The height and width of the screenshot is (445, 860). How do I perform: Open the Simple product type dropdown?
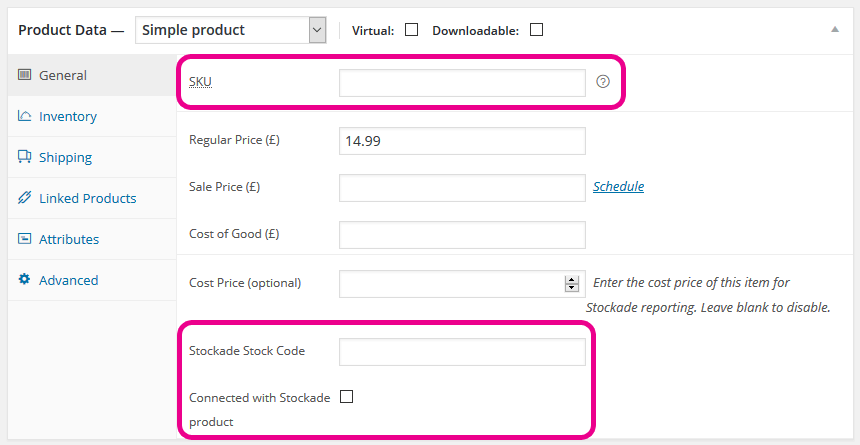pos(231,30)
